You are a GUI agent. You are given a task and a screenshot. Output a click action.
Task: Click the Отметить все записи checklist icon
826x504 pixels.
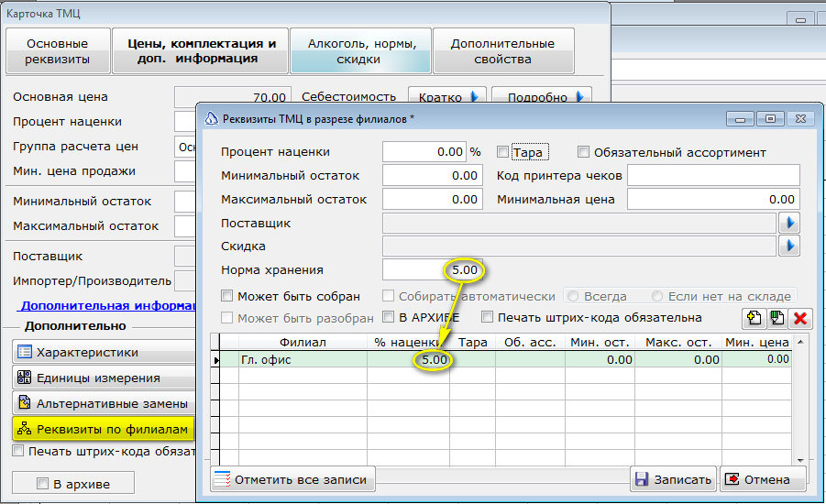pyautogui.click(x=222, y=478)
